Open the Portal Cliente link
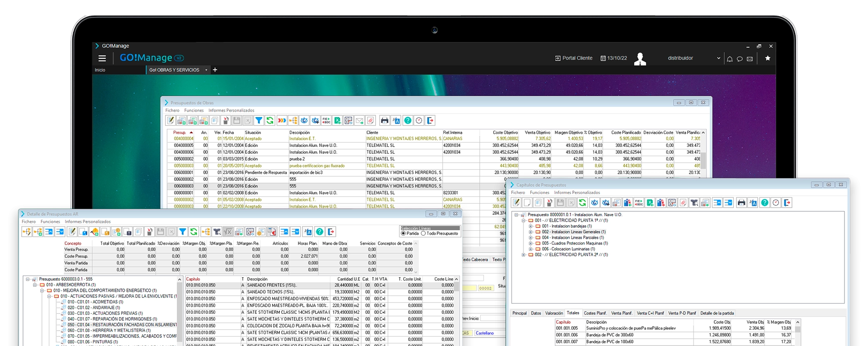This screenshot has width=868, height=346. click(574, 58)
